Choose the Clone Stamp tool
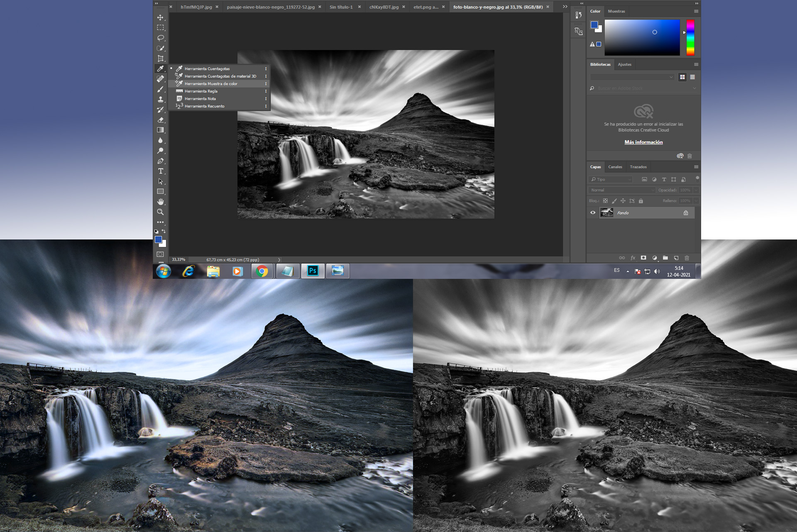Image resolution: width=797 pixels, height=532 pixels. pos(161,99)
